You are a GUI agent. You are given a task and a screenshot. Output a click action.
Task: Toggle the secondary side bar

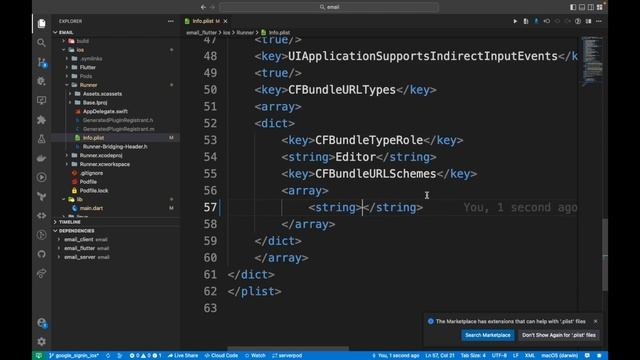point(591,7)
